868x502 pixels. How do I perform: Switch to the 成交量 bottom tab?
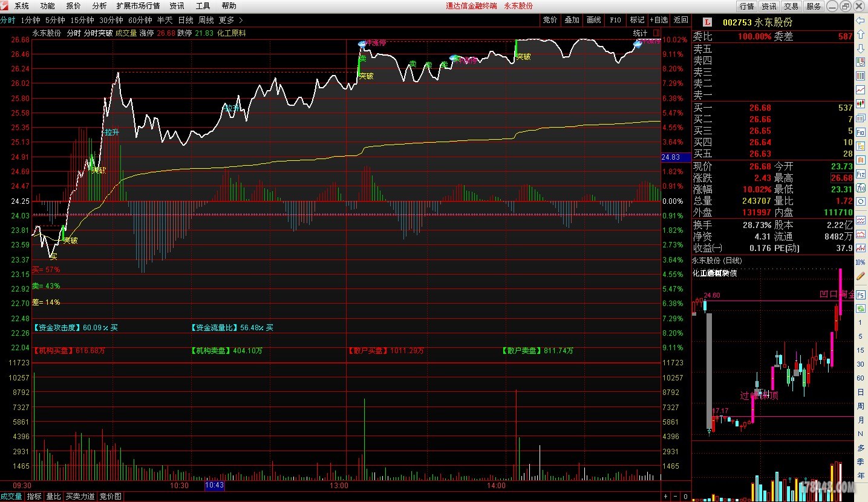click(x=11, y=497)
